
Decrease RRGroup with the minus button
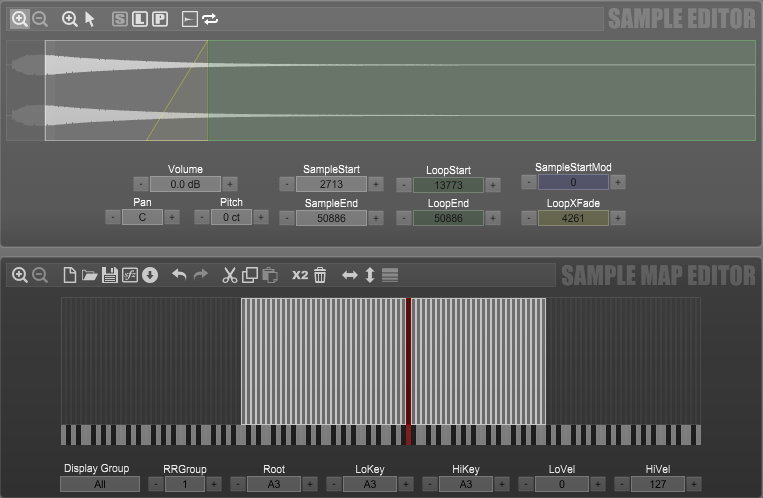point(156,484)
